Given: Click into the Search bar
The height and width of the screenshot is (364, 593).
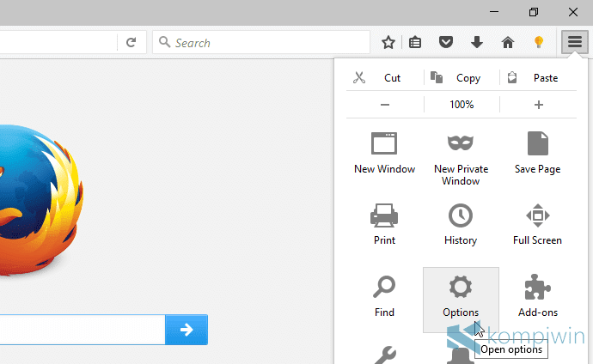Looking at the screenshot, I should (261, 42).
